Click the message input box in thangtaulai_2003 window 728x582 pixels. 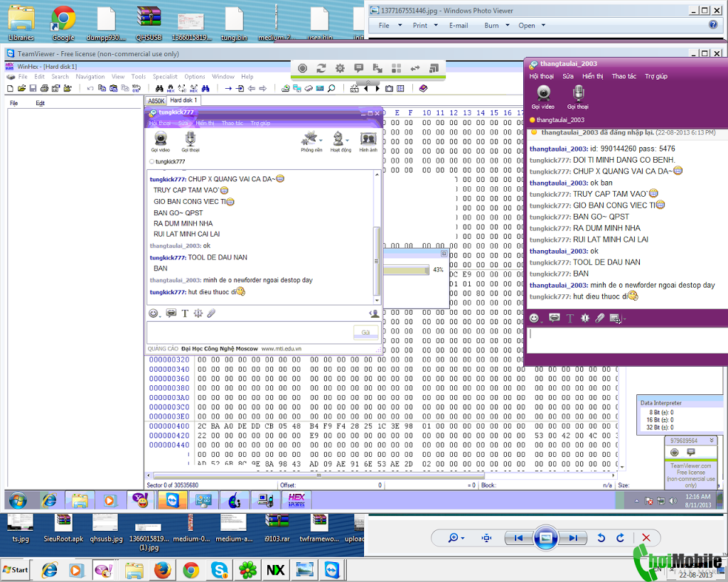[627, 339]
